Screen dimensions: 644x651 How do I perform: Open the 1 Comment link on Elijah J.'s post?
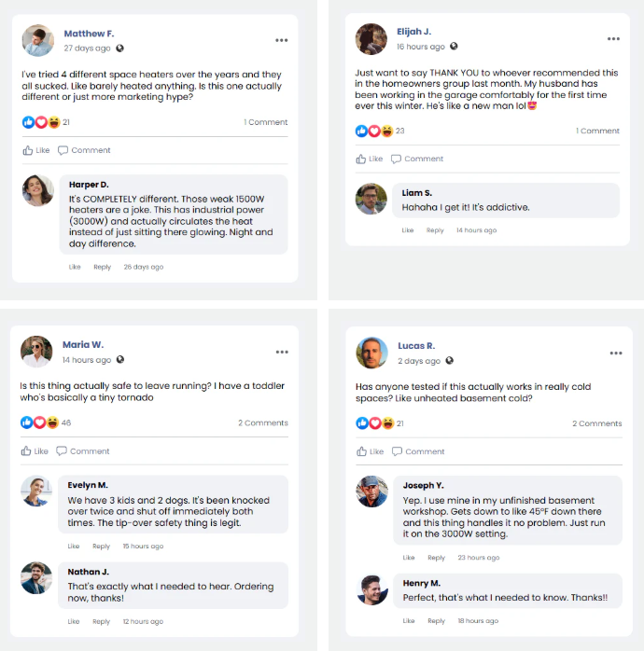pyautogui.click(x=597, y=132)
